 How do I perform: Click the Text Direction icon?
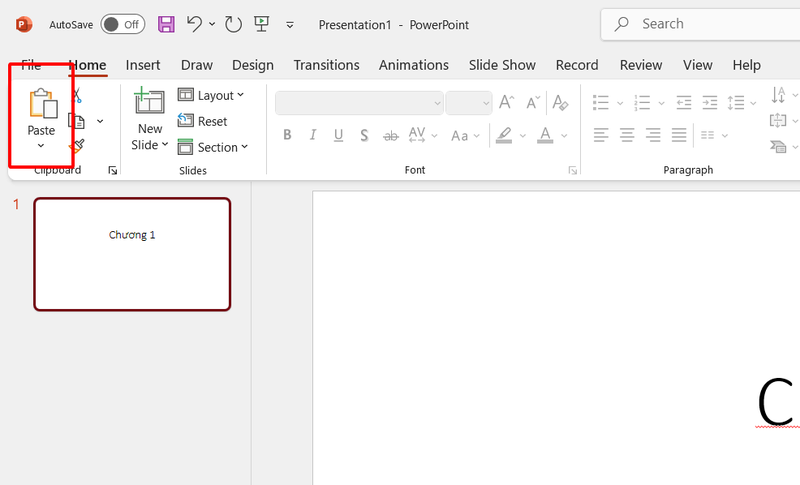[778, 95]
